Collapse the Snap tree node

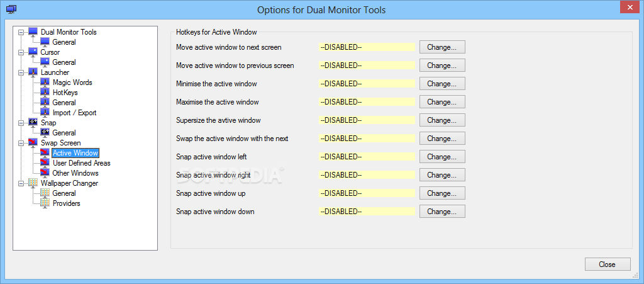point(21,122)
